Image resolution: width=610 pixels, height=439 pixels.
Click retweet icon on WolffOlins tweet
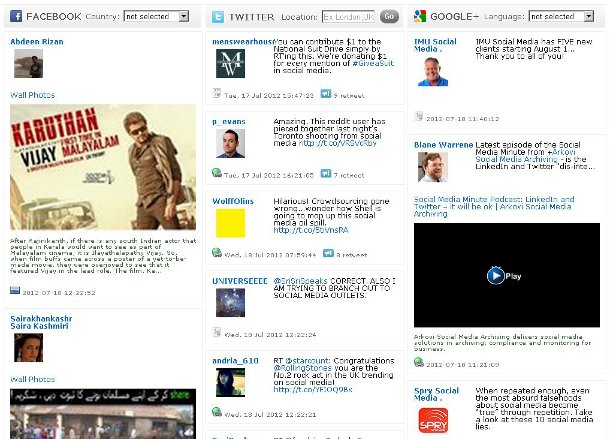(x=328, y=253)
